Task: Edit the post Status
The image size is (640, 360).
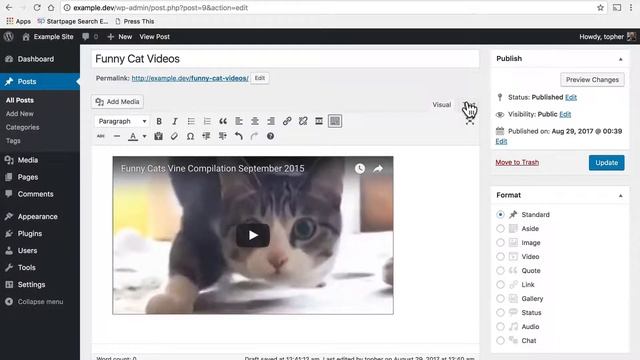Action: point(571,97)
